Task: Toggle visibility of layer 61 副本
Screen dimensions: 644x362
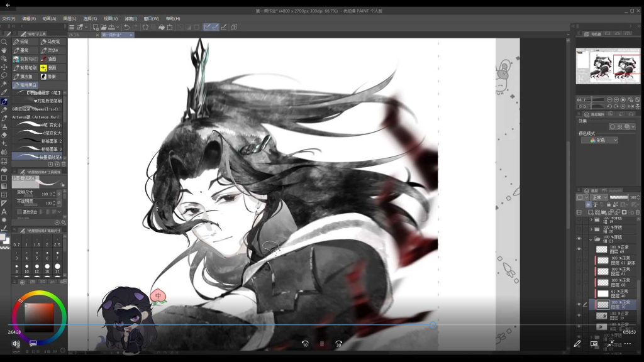Action: (579, 260)
